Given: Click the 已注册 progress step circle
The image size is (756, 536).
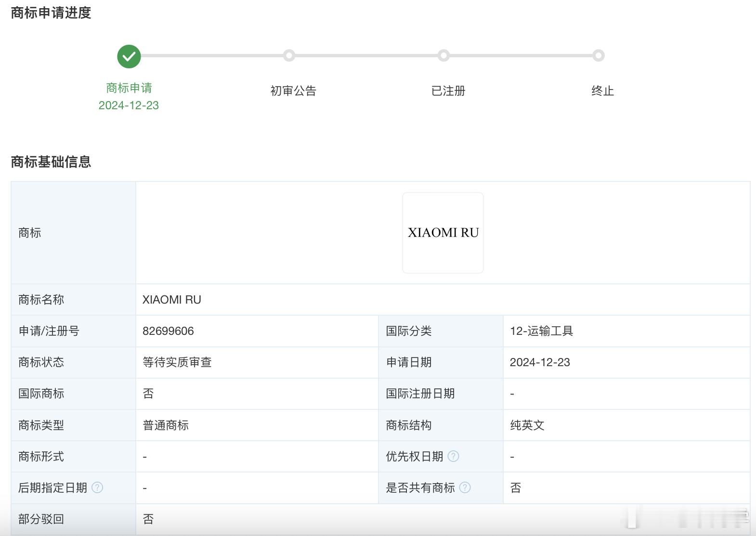Looking at the screenshot, I should click(443, 56).
